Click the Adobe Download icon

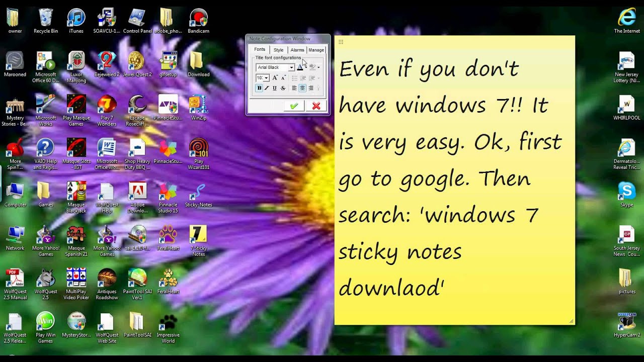137,197
